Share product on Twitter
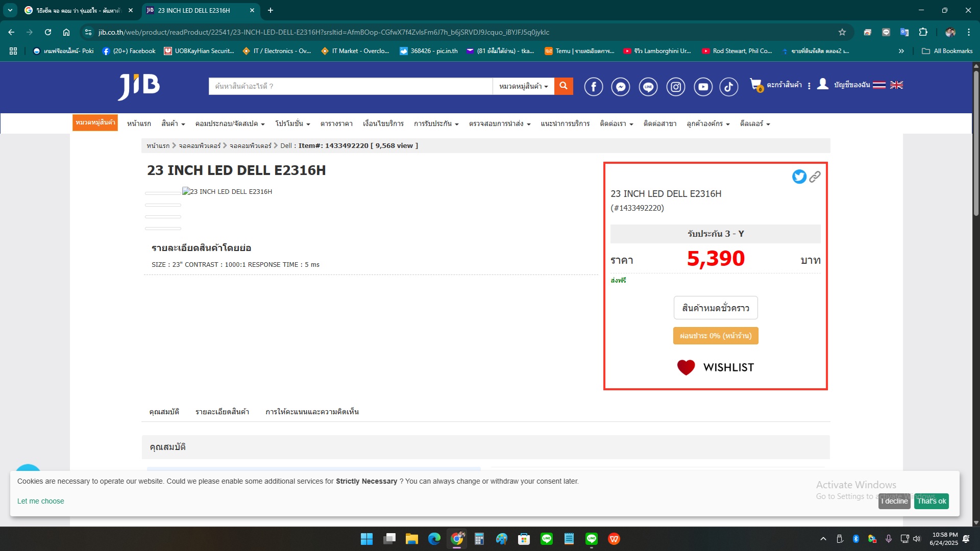This screenshot has height=551, width=980. 799,177
